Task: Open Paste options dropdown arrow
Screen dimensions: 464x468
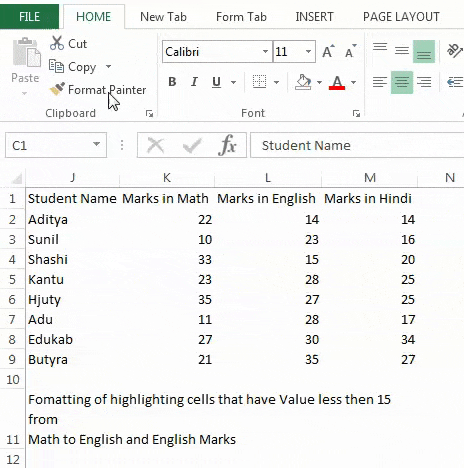Action: tap(25, 93)
